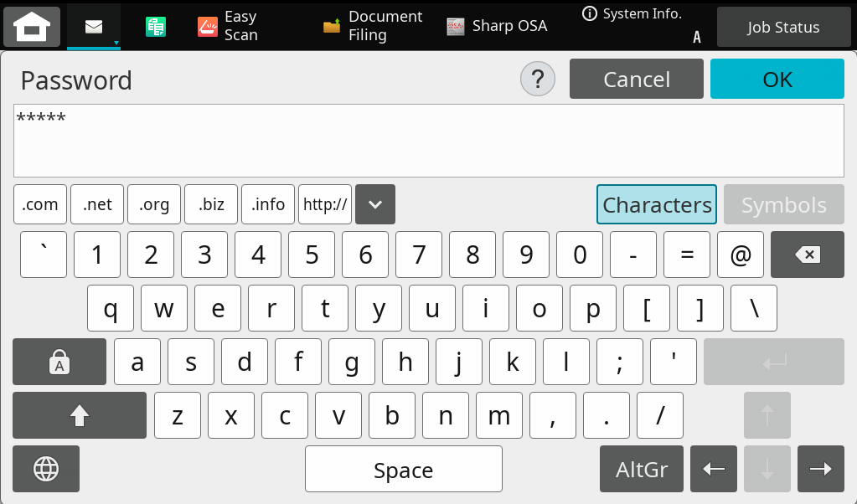Viewport: 857px width, 504px height.
Task: Open the email envelope mode icon
Action: click(x=94, y=27)
